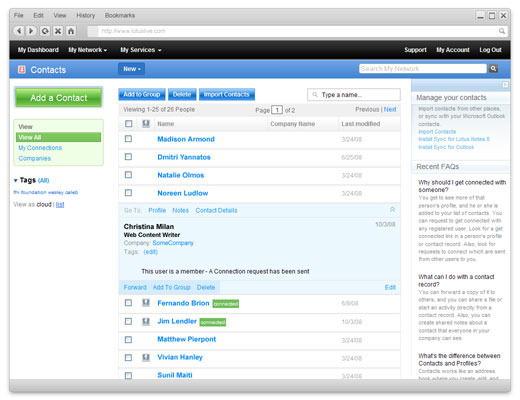
Task: Open Companies view
Action: (x=35, y=158)
